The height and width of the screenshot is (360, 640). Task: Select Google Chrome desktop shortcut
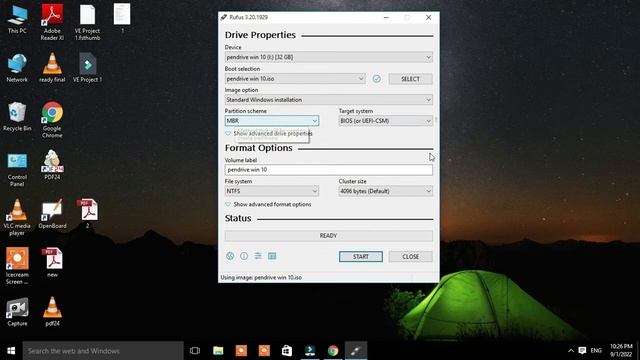click(x=52, y=120)
